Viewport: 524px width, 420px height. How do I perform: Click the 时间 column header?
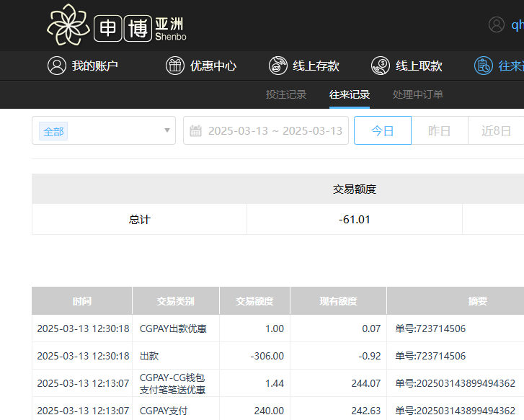coord(82,301)
